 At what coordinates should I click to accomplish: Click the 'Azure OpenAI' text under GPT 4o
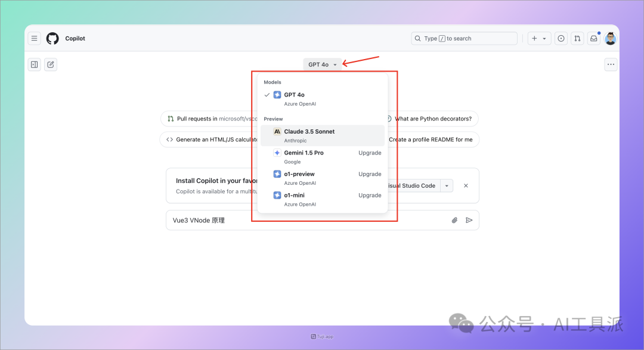coord(300,104)
